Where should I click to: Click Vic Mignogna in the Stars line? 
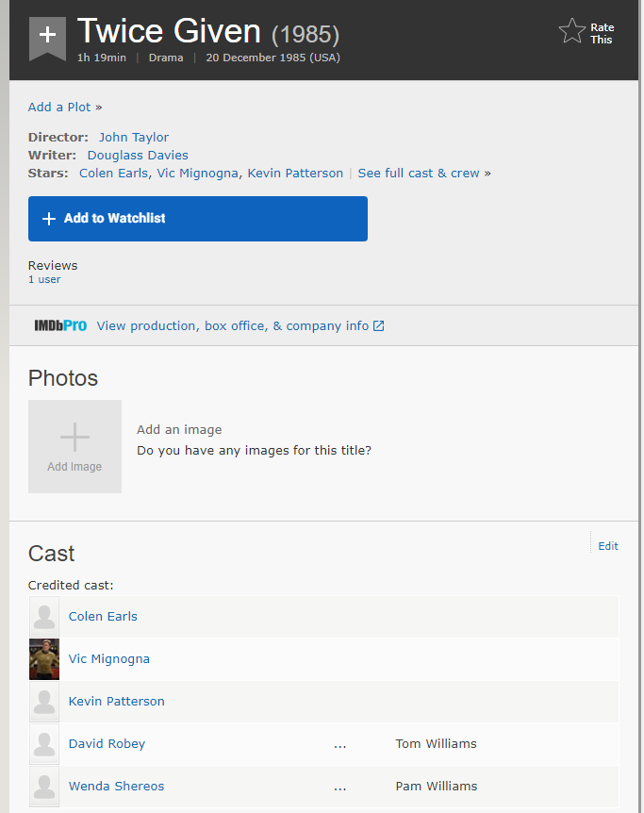pyautogui.click(x=198, y=174)
